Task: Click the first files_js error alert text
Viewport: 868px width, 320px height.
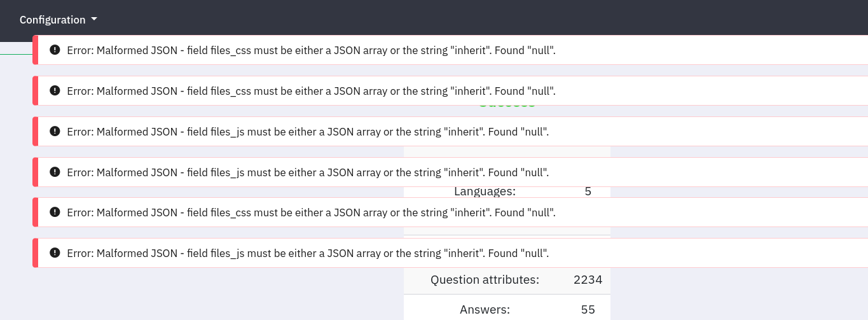Action: (308, 132)
